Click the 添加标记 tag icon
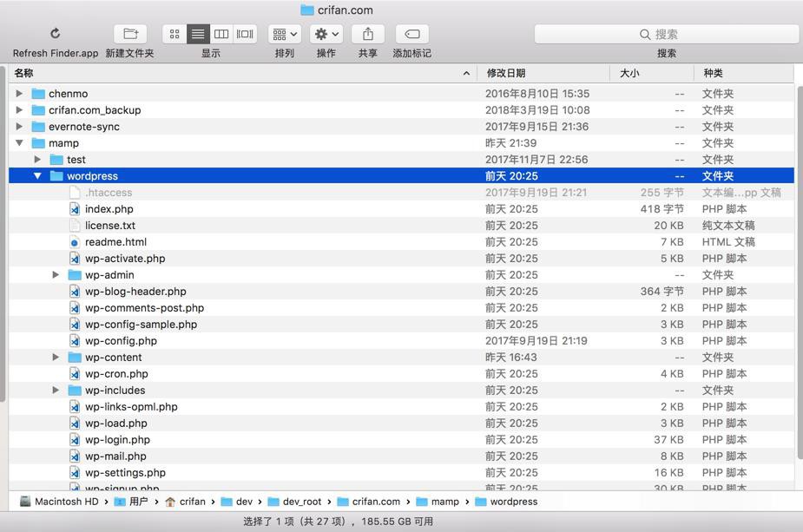This screenshot has height=532, width=803. click(x=412, y=35)
